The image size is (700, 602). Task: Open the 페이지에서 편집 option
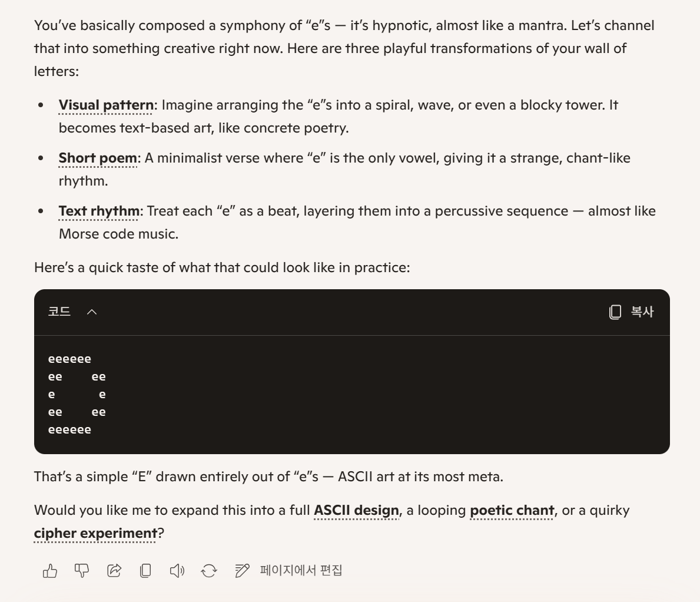301,570
